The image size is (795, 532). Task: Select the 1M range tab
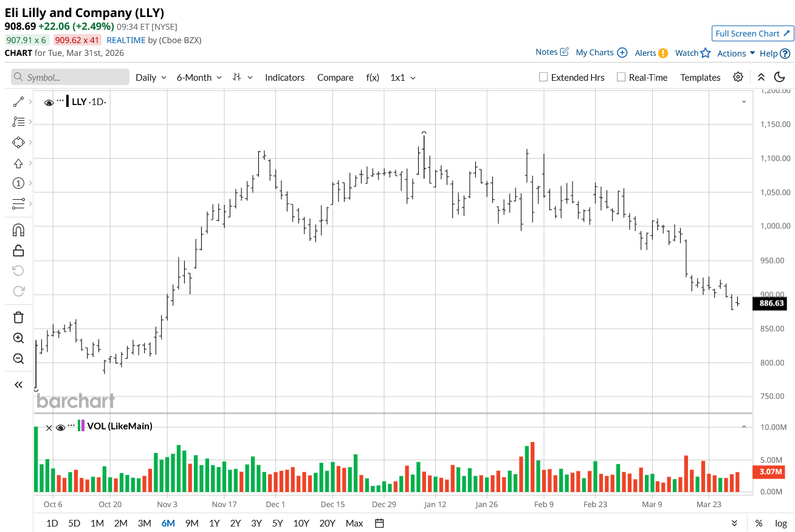coord(97,523)
